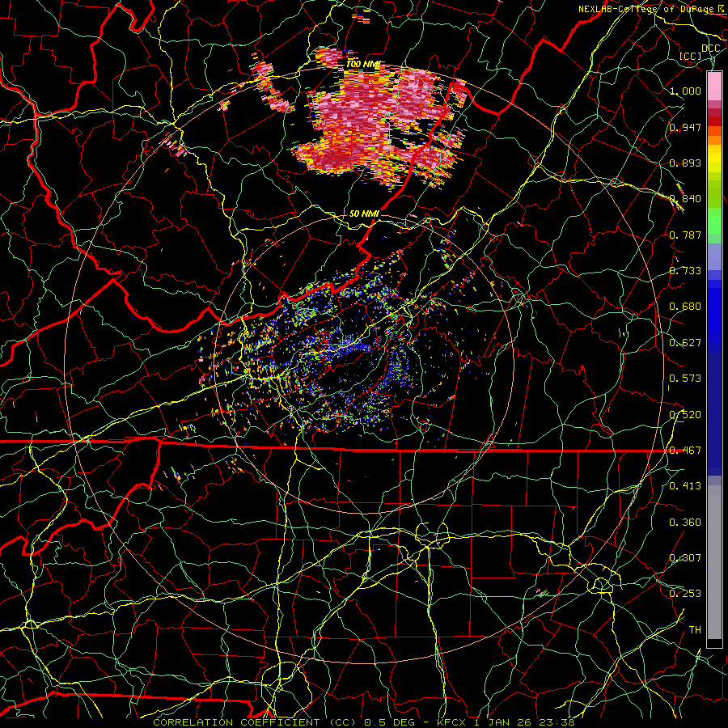Click the 100 NMI range ring label

point(363,64)
